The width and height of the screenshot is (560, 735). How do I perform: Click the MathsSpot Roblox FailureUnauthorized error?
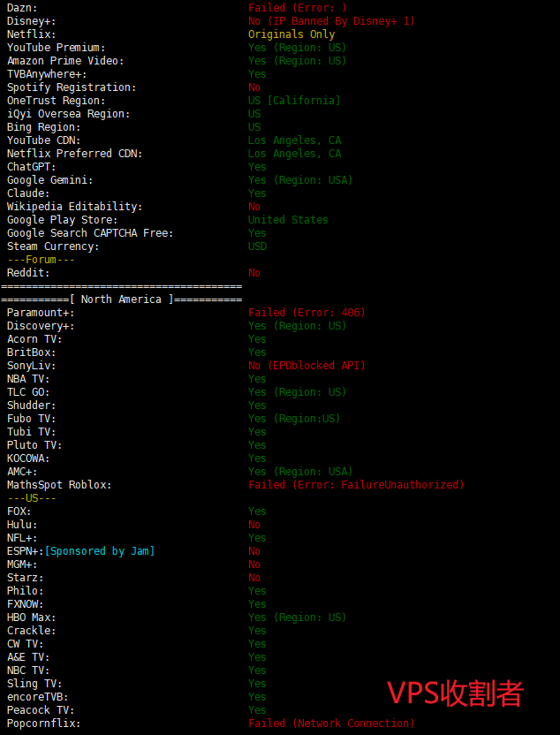355,485
